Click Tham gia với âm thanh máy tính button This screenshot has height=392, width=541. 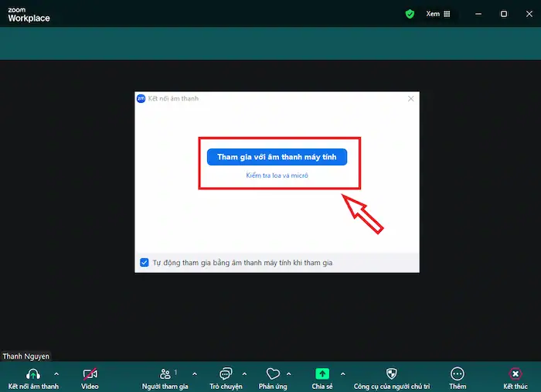tap(277, 157)
